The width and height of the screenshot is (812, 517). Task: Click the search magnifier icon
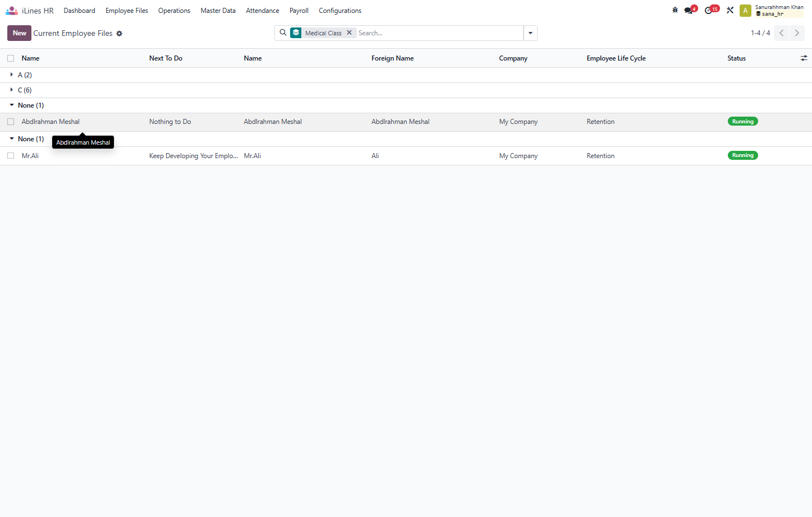283,33
